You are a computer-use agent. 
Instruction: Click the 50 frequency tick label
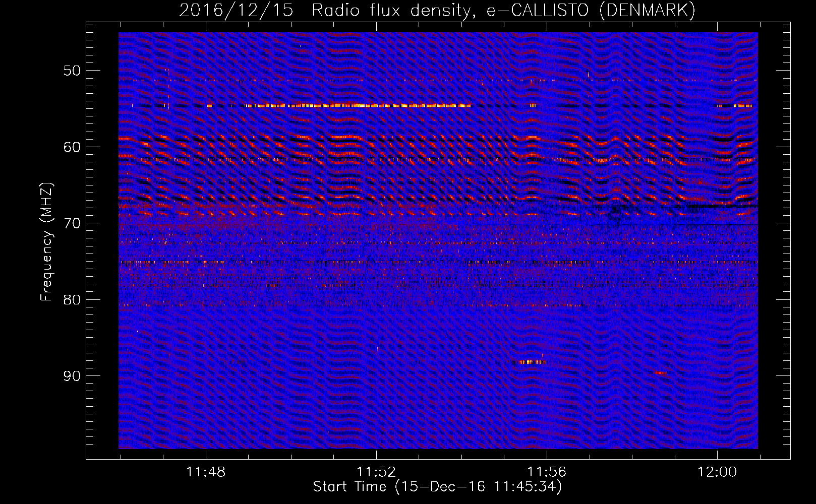pyautogui.click(x=72, y=71)
